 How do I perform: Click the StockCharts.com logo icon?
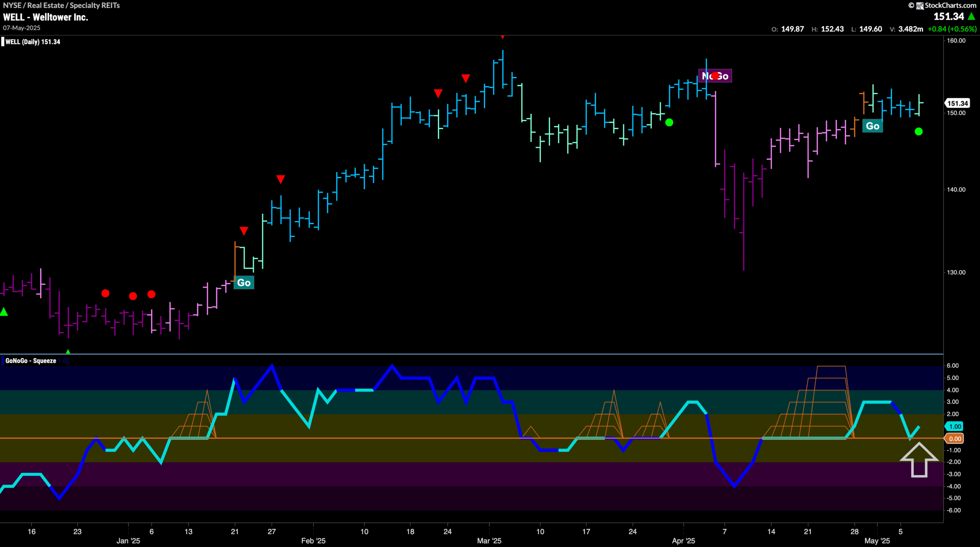(x=920, y=5)
